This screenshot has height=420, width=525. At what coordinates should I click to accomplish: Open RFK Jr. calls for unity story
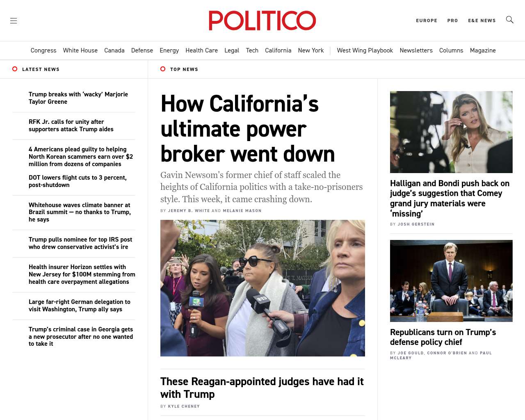71,126
